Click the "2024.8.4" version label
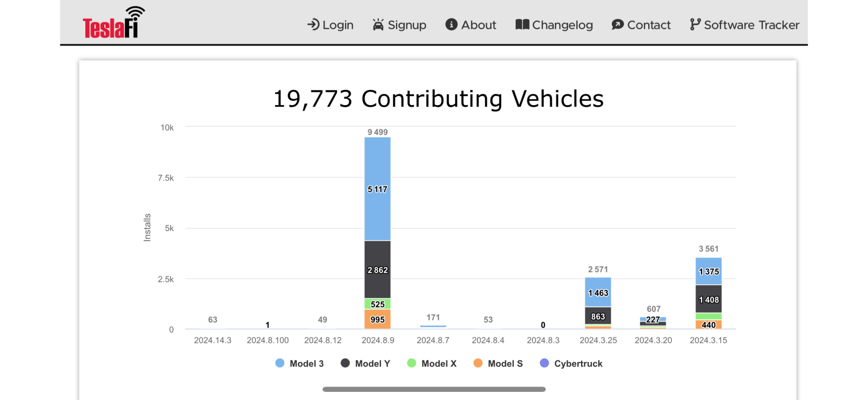Image resolution: width=868 pixels, height=400 pixels. coord(488,340)
